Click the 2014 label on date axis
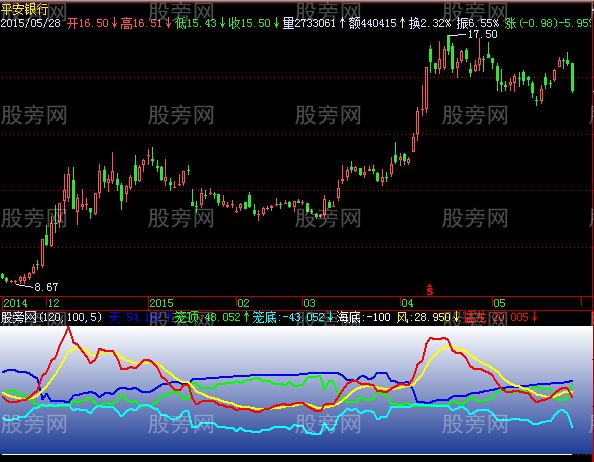Screen dimensions: 594x462 coord(15,303)
